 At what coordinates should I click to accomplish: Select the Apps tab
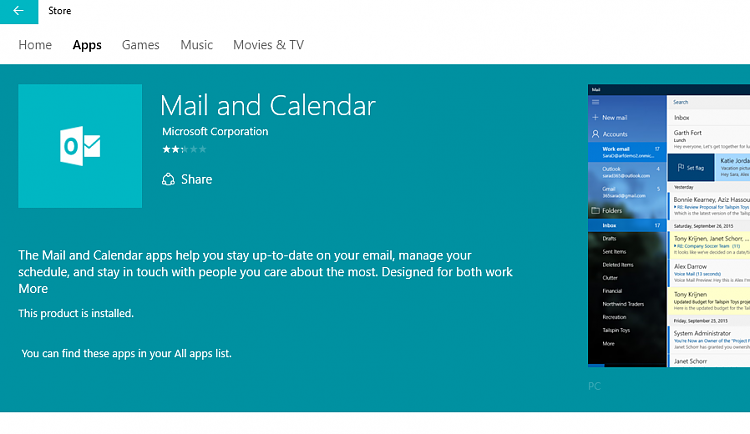87,45
